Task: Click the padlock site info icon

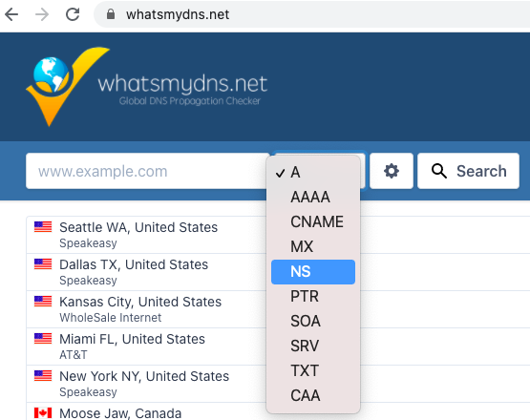Action: (111, 14)
